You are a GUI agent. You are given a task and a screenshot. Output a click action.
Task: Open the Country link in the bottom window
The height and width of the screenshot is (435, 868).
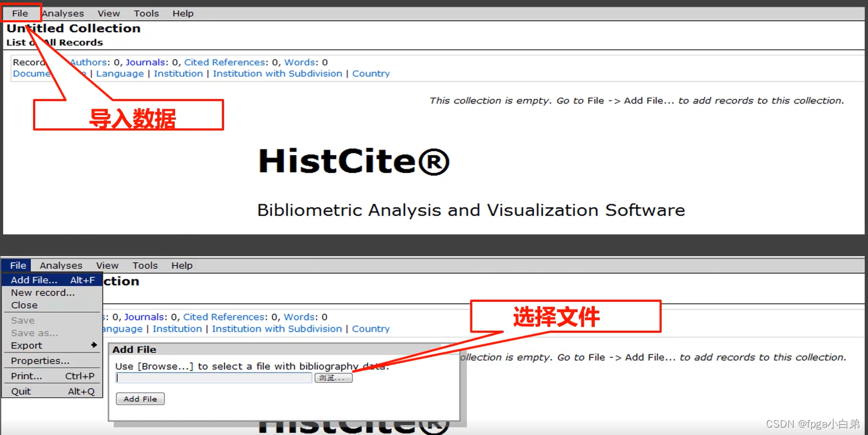coord(371,329)
